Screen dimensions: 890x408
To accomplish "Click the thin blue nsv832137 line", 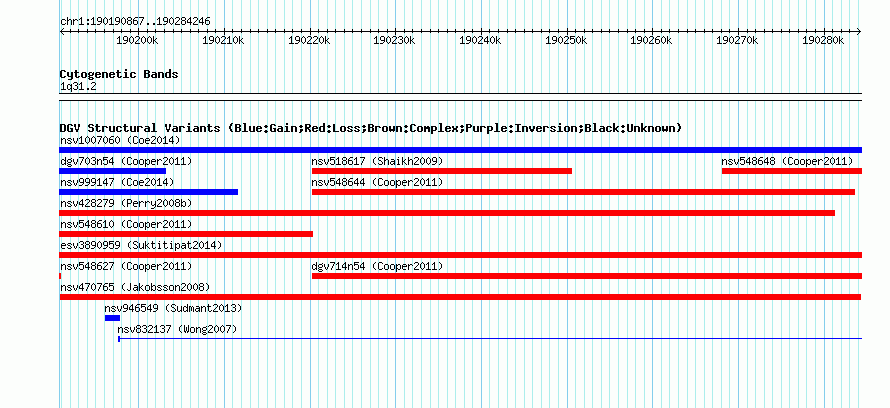I will pyautogui.click(x=490, y=339).
